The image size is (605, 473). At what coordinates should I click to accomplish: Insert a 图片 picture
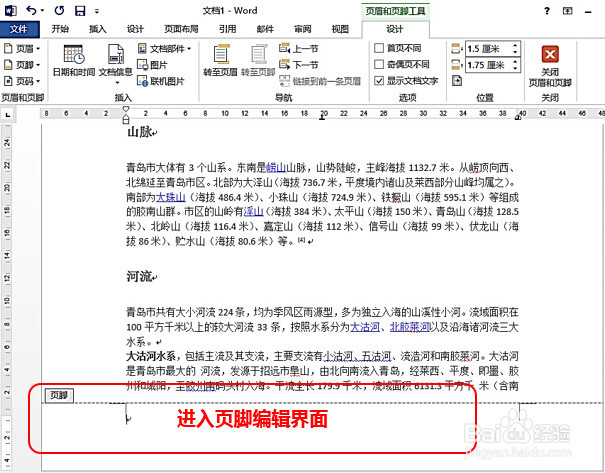point(153,65)
